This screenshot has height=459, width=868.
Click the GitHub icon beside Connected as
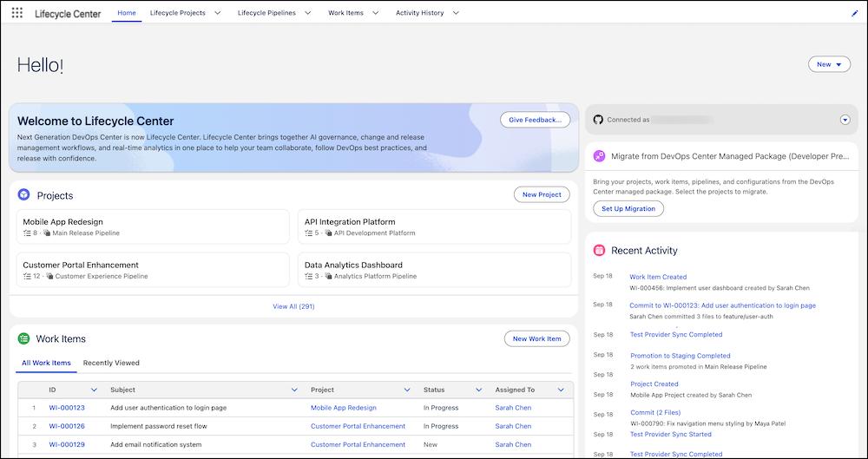598,120
